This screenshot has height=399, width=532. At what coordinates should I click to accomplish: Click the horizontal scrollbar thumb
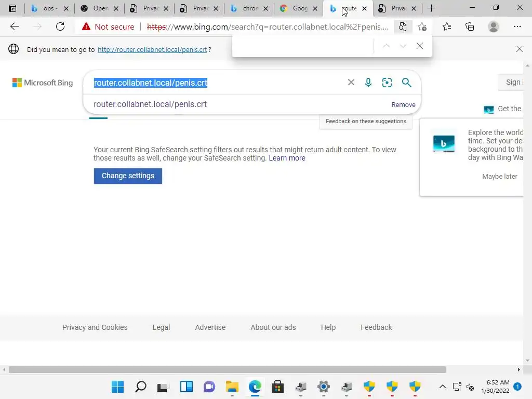[x=228, y=369]
